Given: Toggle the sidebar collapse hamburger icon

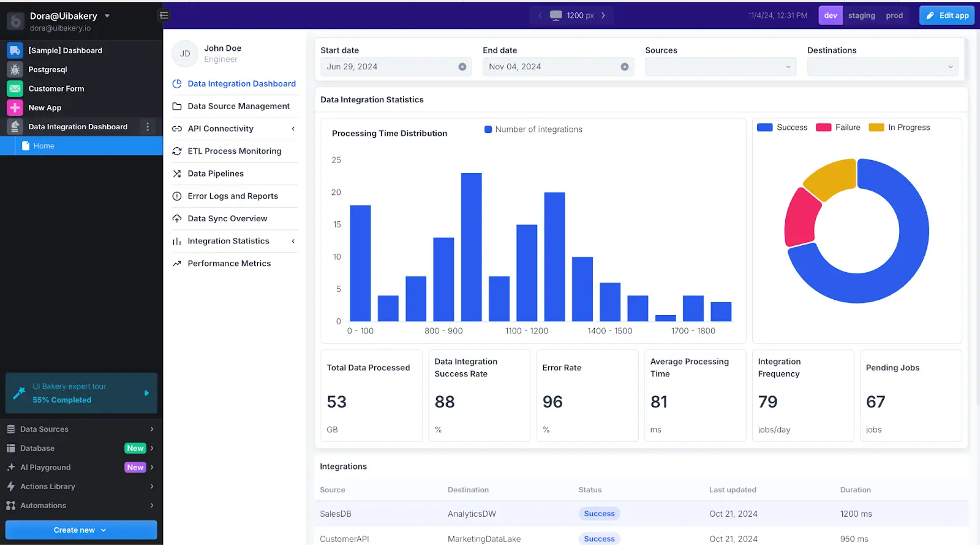Looking at the screenshot, I should [164, 15].
